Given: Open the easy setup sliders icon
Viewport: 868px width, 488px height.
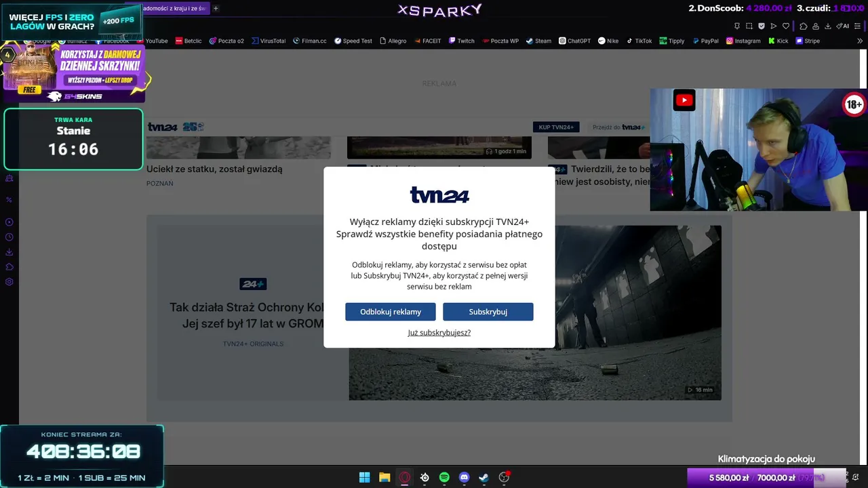Looking at the screenshot, I should [x=857, y=26].
